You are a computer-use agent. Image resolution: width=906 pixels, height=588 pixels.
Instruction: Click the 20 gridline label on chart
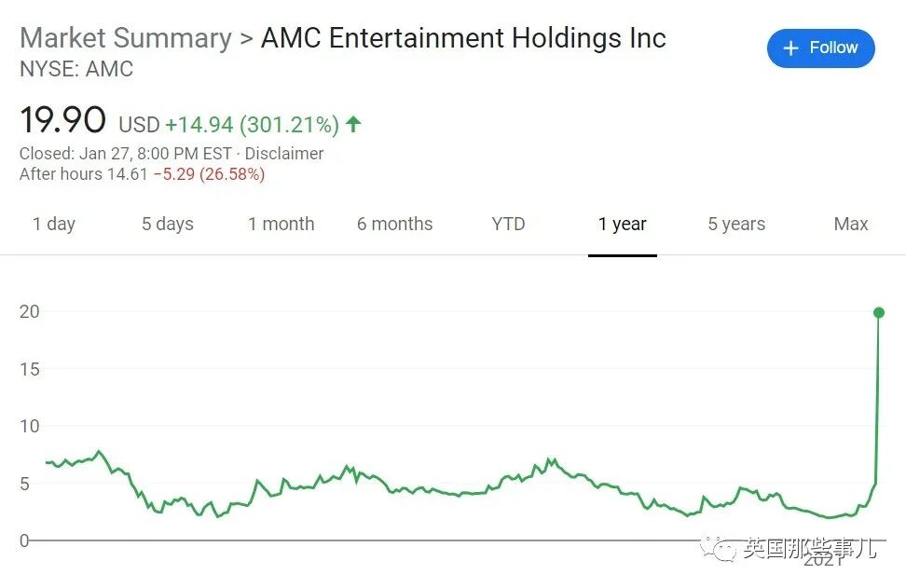[x=30, y=312]
